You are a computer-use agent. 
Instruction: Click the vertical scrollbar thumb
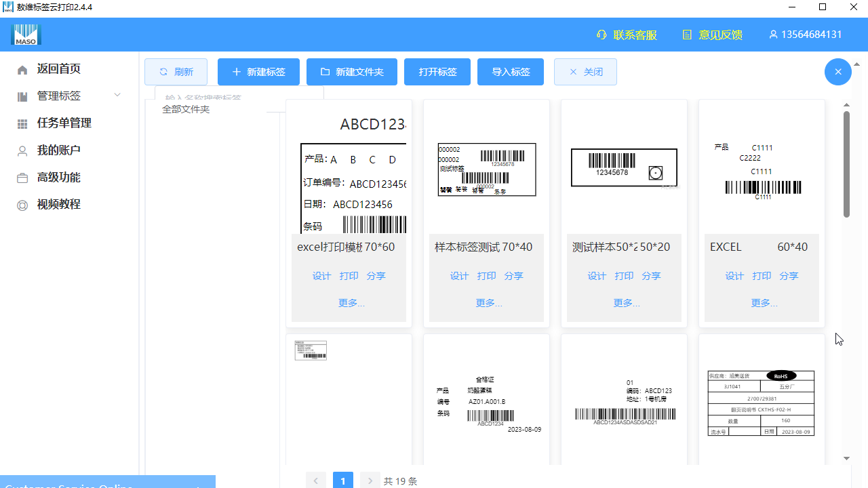pyautogui.click(x=846, y=164)
